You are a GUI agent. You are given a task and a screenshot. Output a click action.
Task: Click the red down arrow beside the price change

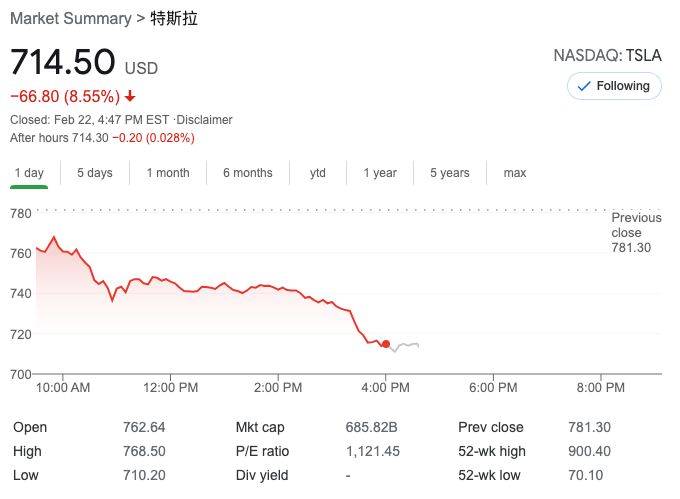coord(130,97)
